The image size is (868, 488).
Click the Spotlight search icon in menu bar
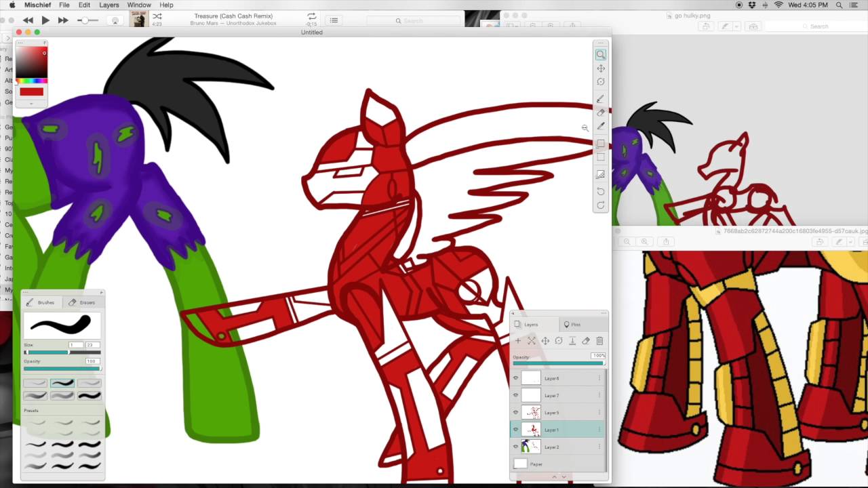(840, 5)
